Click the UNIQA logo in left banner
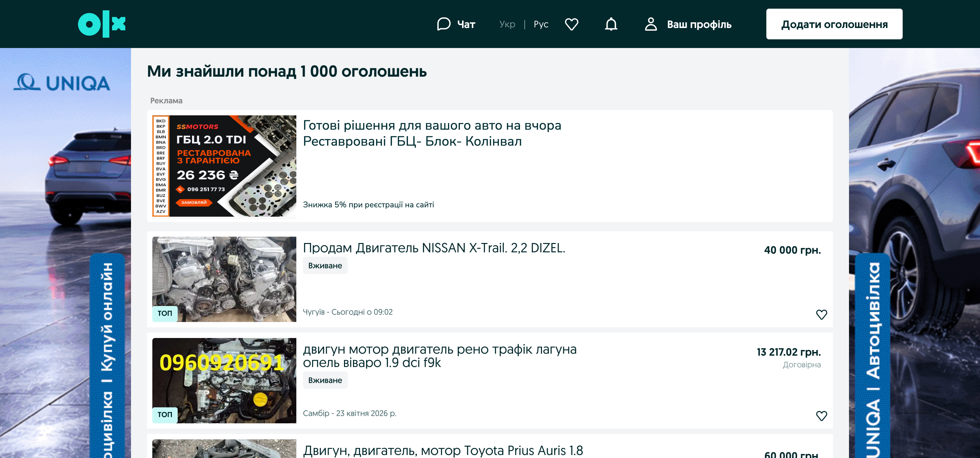 click(62, 83)
